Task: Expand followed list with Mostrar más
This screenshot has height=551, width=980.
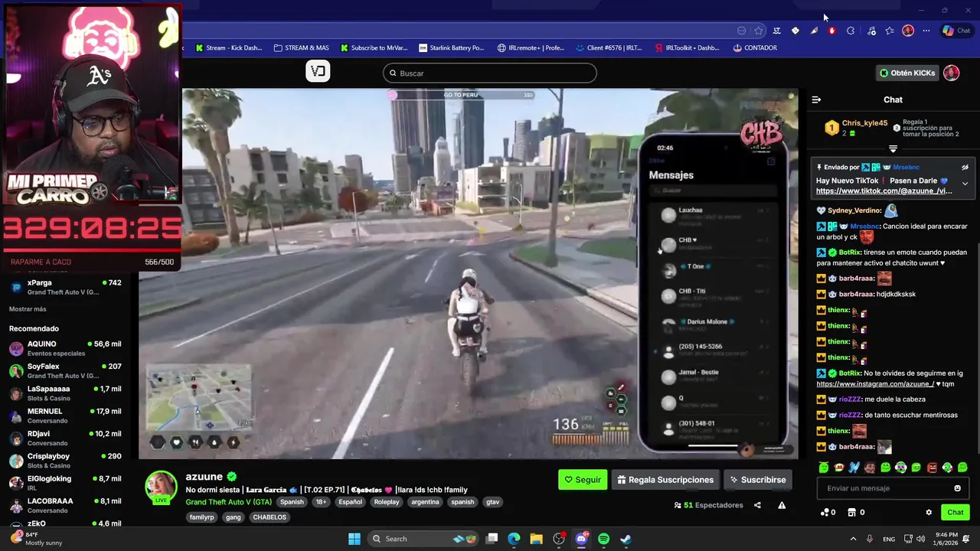Action: 28,309
